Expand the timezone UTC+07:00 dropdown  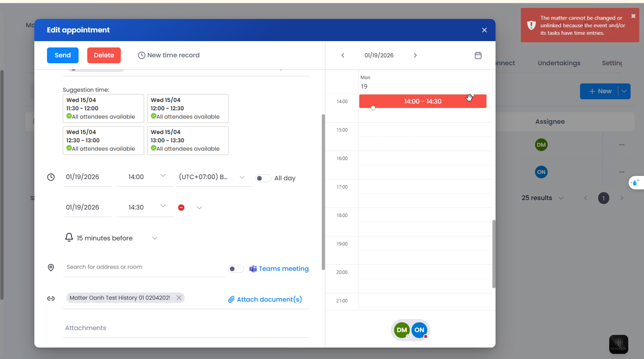[x=242, y=177]
